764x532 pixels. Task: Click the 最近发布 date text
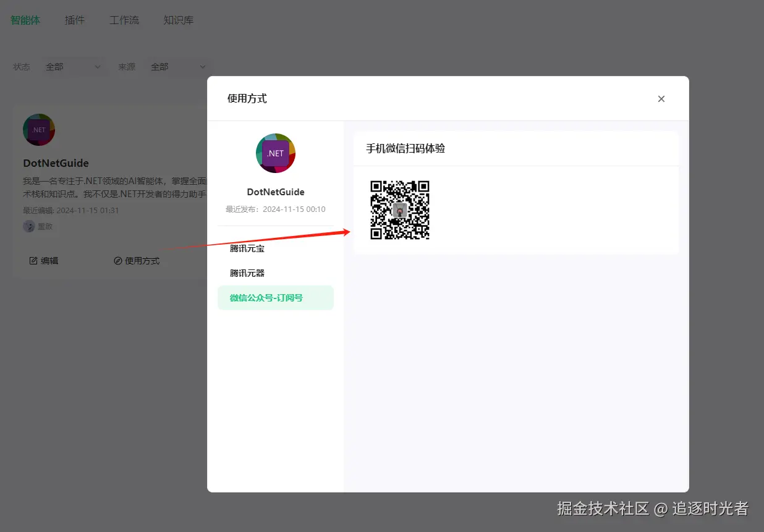pyautogui.click(x=276, y=209)
